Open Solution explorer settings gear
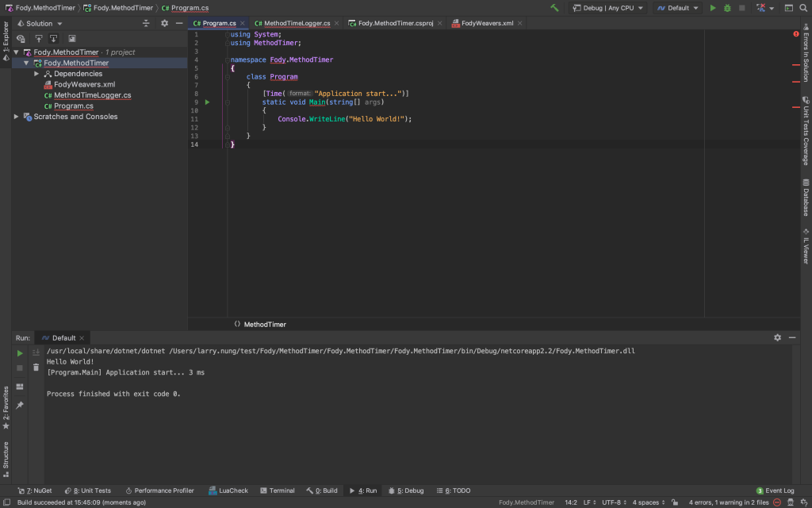 point(165,23)
